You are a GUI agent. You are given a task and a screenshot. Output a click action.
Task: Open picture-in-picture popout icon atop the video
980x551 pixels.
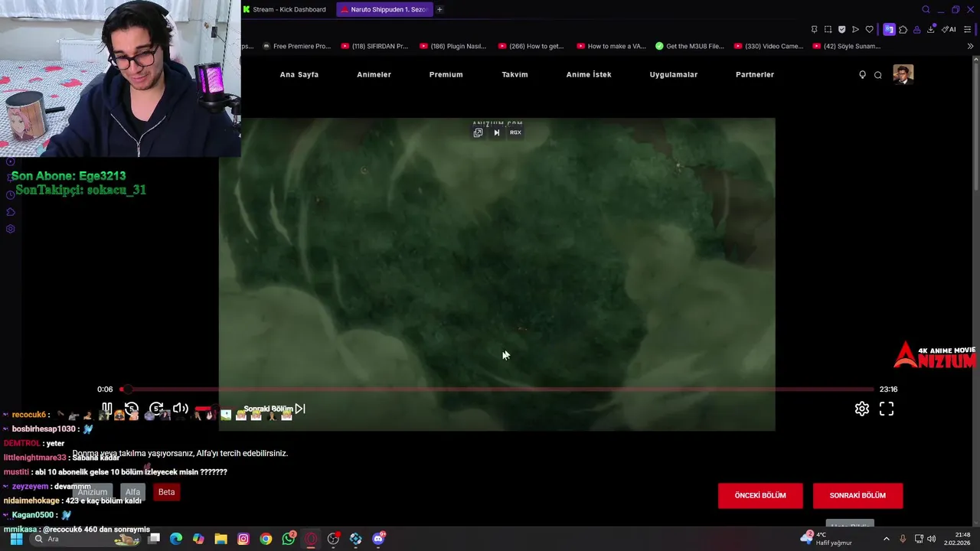click(x=478, y=132)
